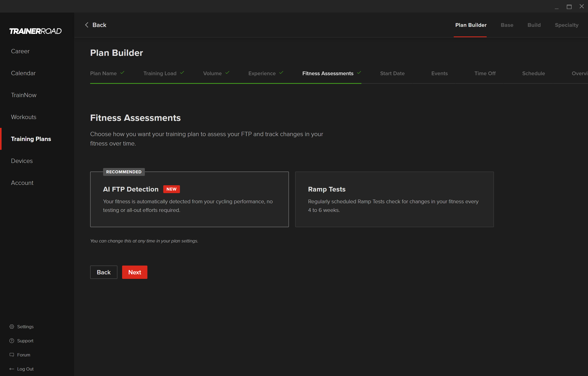Switch to the Base tab

507,25
